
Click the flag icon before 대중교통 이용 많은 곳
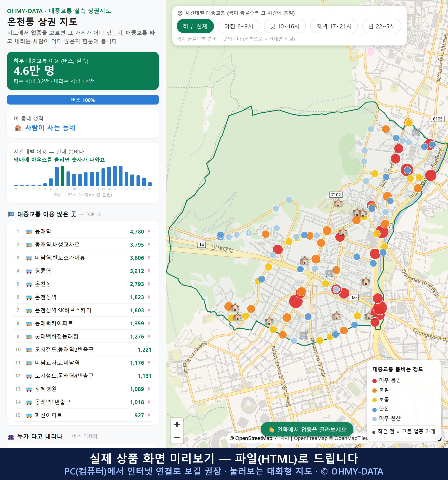tap(11, 214)
